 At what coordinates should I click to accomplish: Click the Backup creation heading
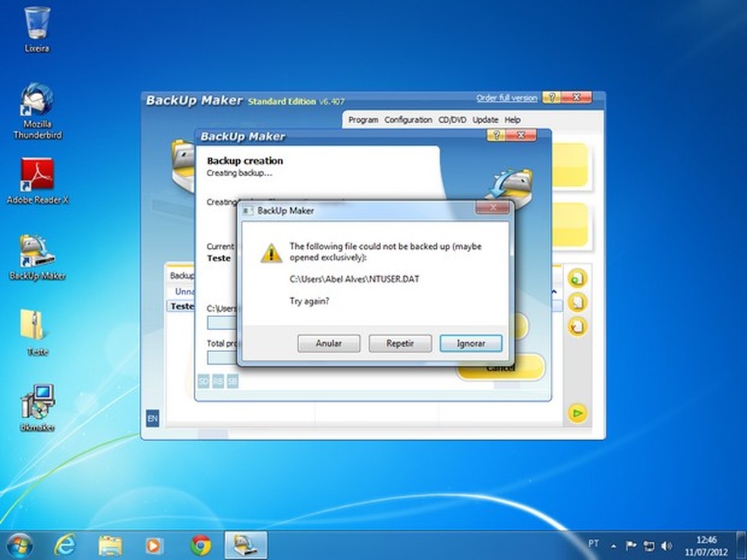[x=245, y=161]
